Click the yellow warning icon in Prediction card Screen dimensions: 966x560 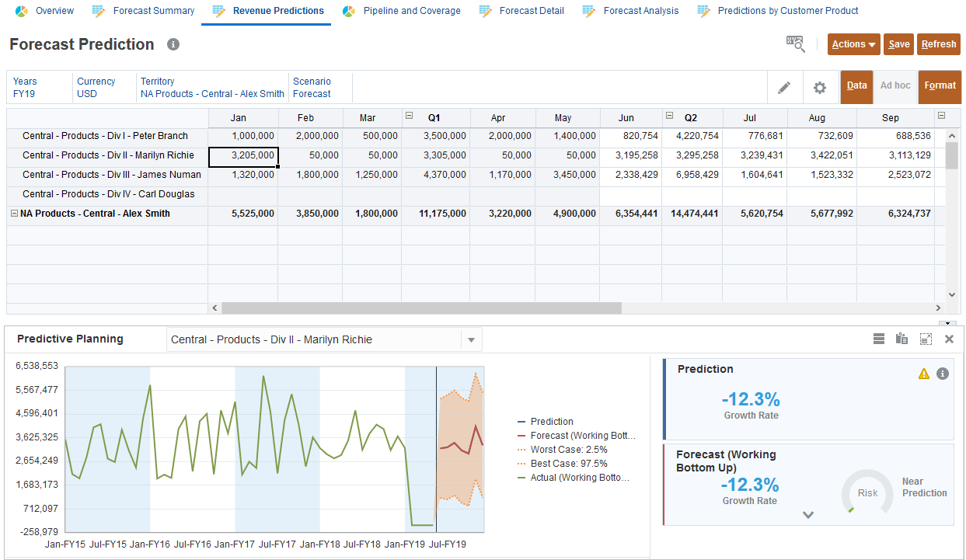(x=923, y=374)
